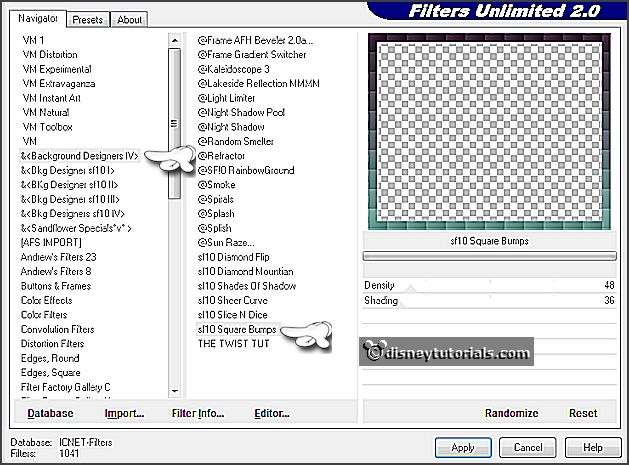Select &<Bkg Designer sf10 III> category
This screenshot has width=629, height=465.
[x=70, y=199]
